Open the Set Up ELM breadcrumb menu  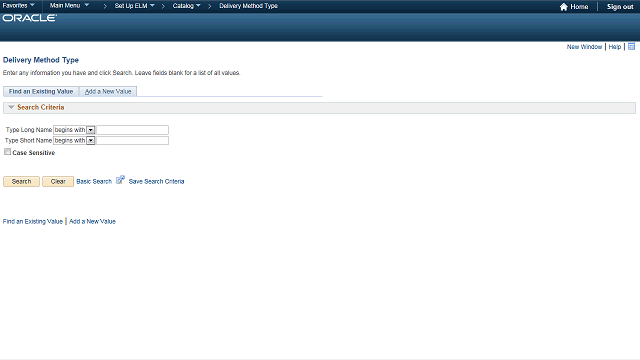[134, 6]
